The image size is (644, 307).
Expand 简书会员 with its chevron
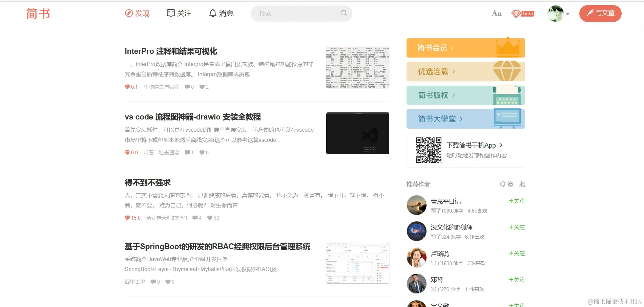pyautogui.click(x=453, y=48)
